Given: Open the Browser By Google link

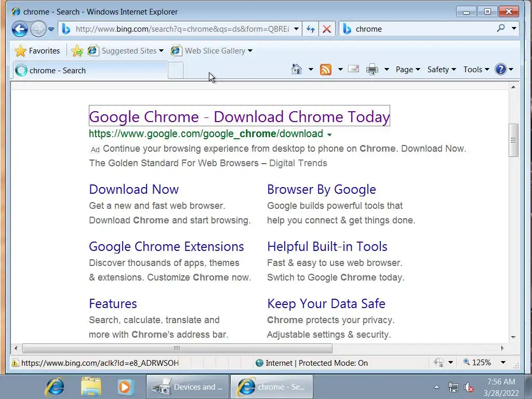Looking at the screenshot, I should pos(321,189).
